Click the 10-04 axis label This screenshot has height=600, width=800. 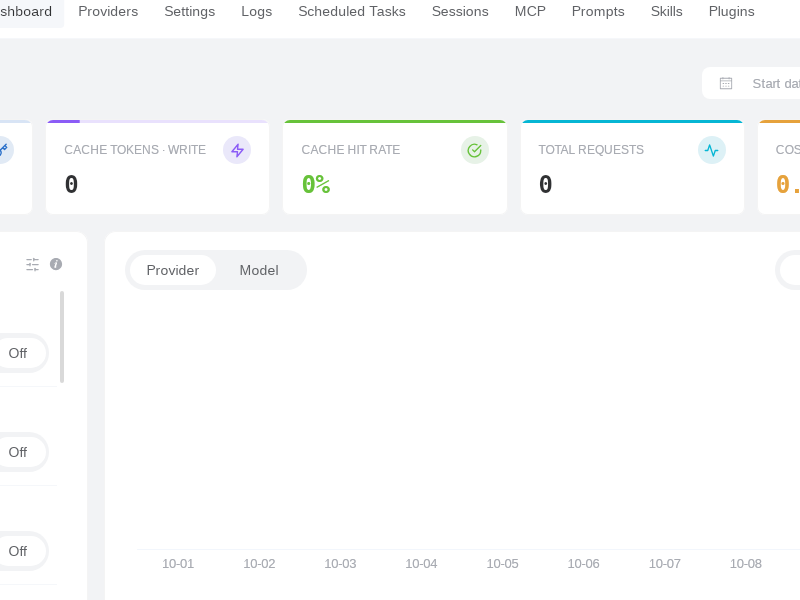(x=421, y=564)
